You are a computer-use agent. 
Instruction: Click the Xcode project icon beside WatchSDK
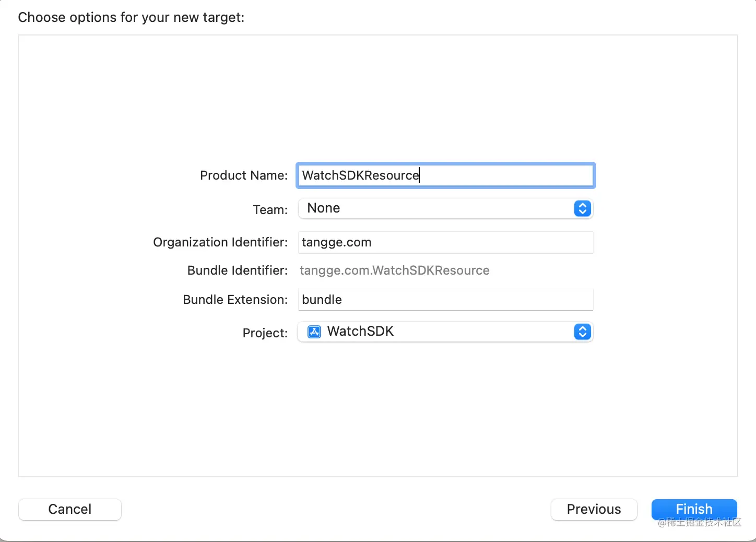click(x=314, y=332)
